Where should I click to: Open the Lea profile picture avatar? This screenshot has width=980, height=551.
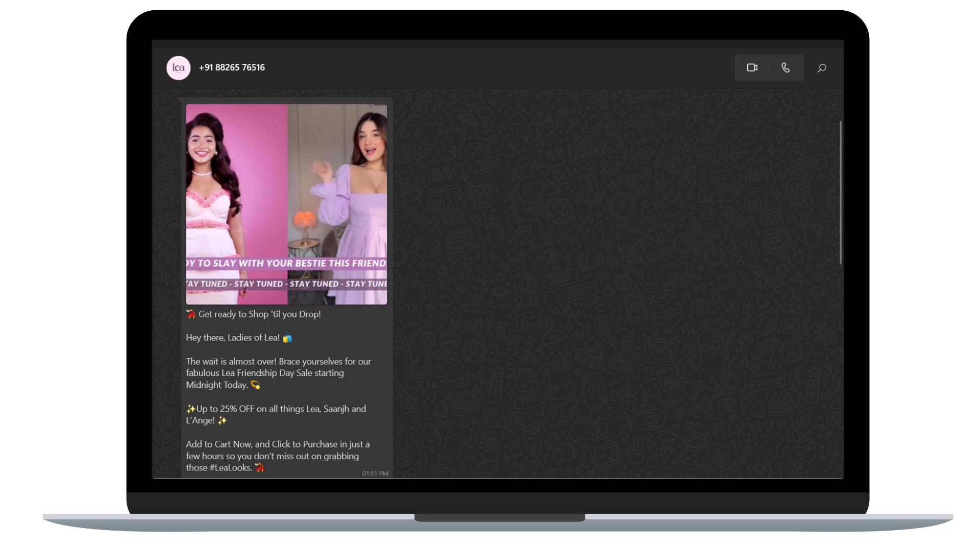(179, 68)
